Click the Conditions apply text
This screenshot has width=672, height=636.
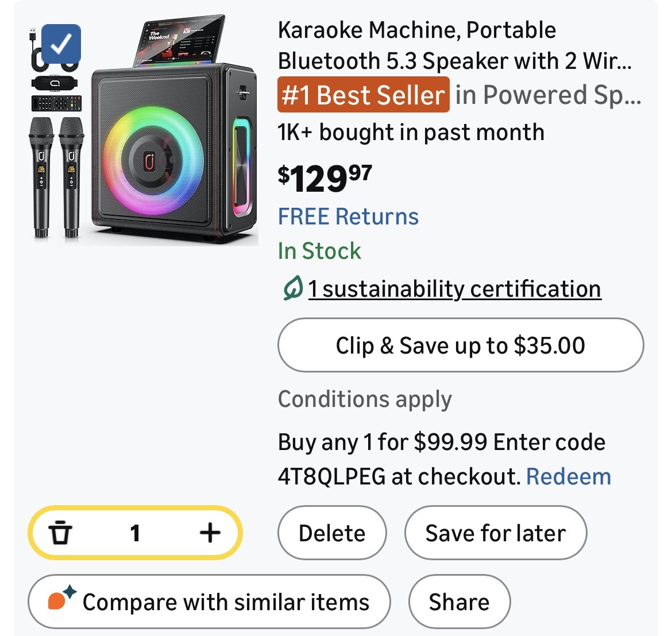pos(365,400)
